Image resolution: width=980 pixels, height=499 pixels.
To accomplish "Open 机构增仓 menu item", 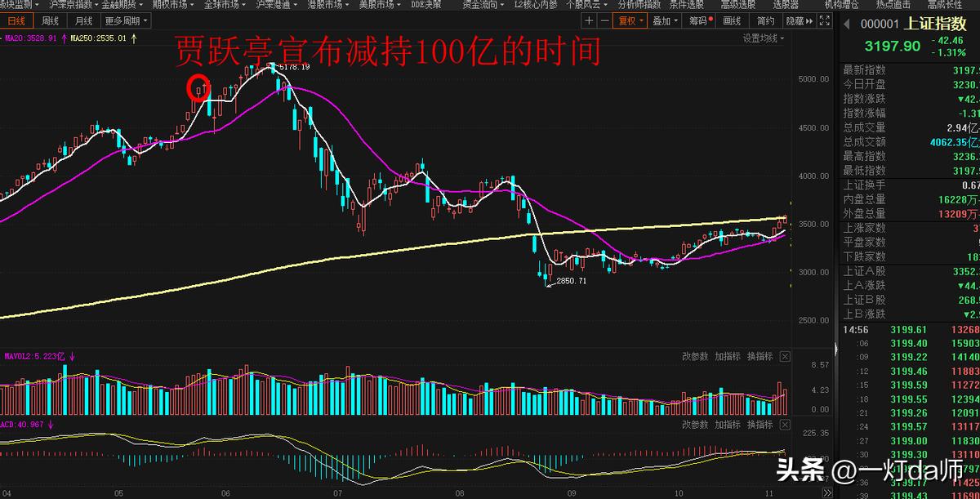I will [843, 4].
